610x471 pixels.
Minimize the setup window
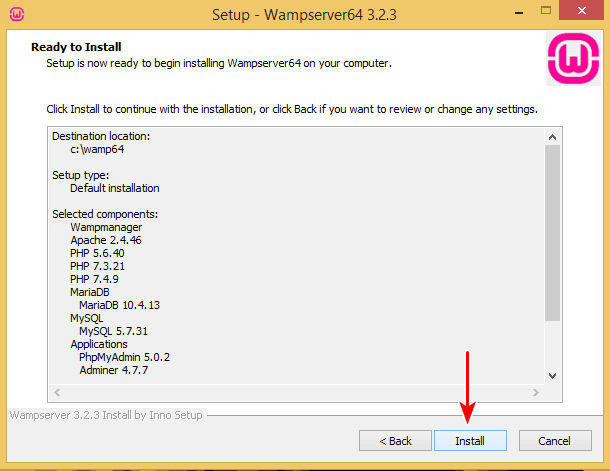519,12
